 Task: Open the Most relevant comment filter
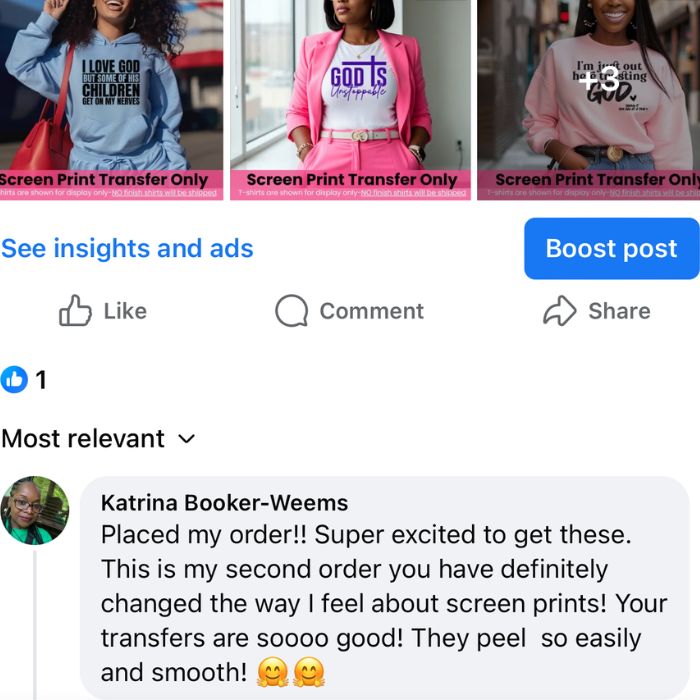(x=98, y=438)
